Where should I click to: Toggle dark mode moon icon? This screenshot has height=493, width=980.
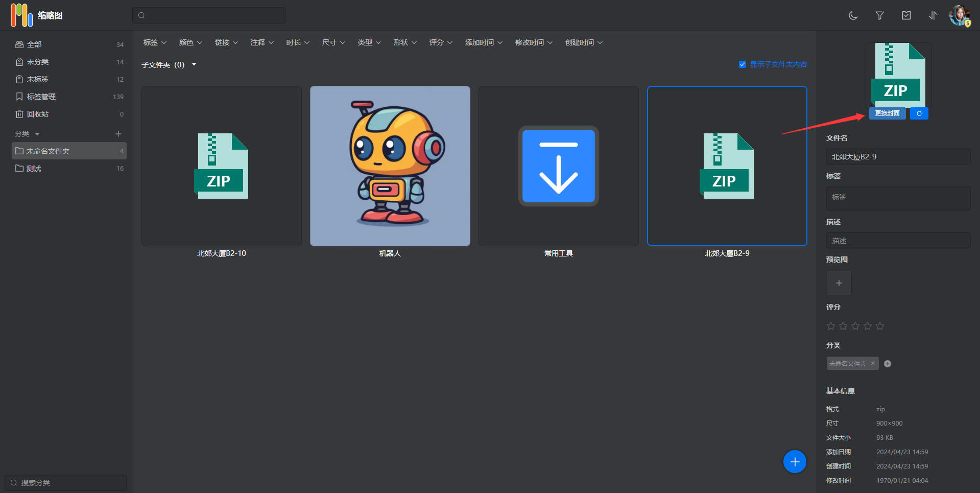click(x=853, y=16)
